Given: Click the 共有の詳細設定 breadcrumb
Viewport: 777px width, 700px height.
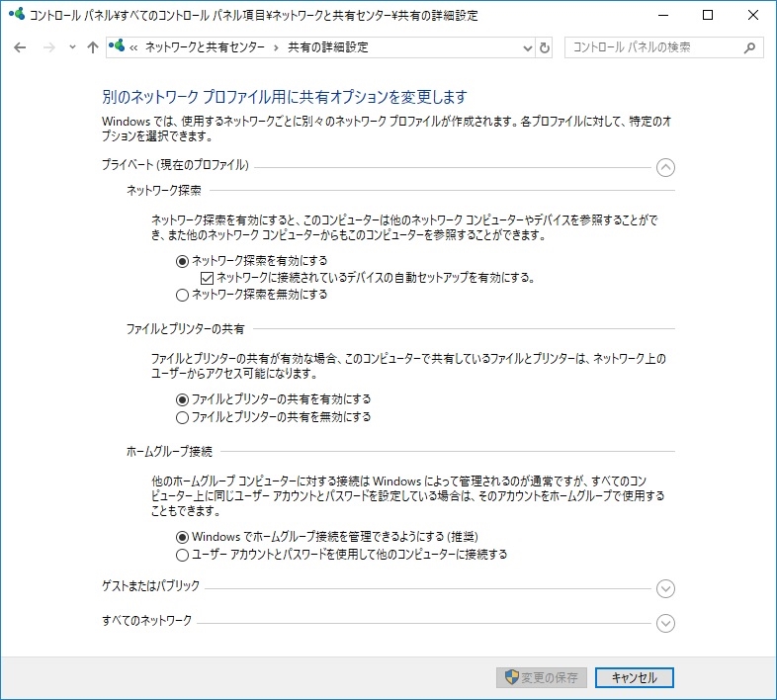Looking at the screenshot, I should click(x=328, y=47).
